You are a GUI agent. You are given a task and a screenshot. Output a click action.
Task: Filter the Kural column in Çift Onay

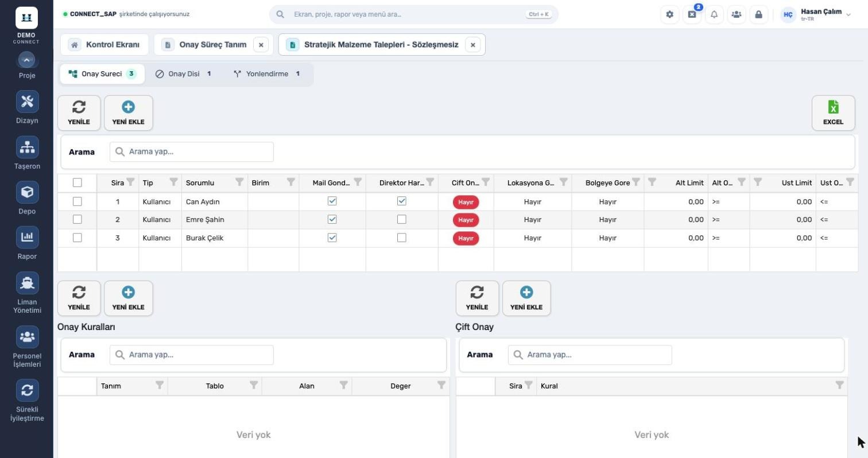click(x=839, y=385)
